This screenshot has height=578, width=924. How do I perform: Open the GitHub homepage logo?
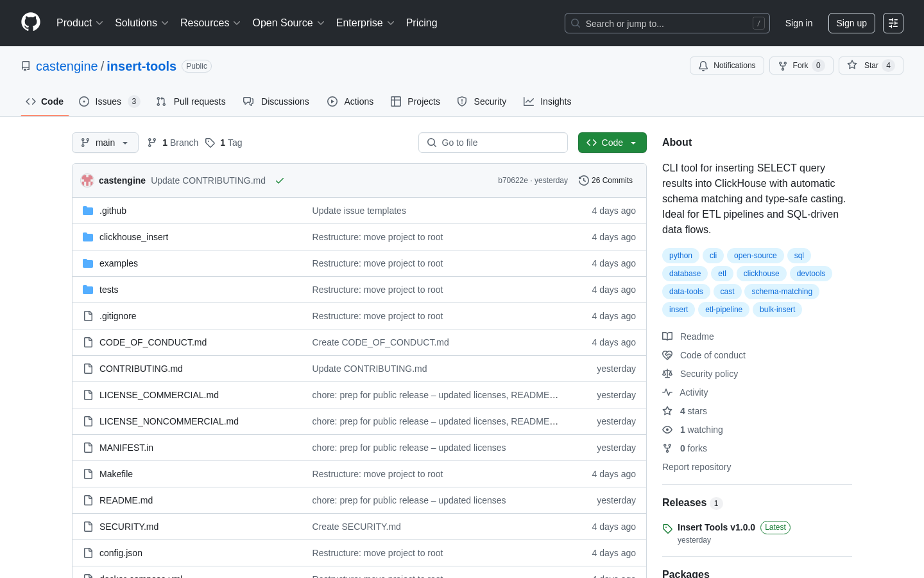tap(31, 22)
